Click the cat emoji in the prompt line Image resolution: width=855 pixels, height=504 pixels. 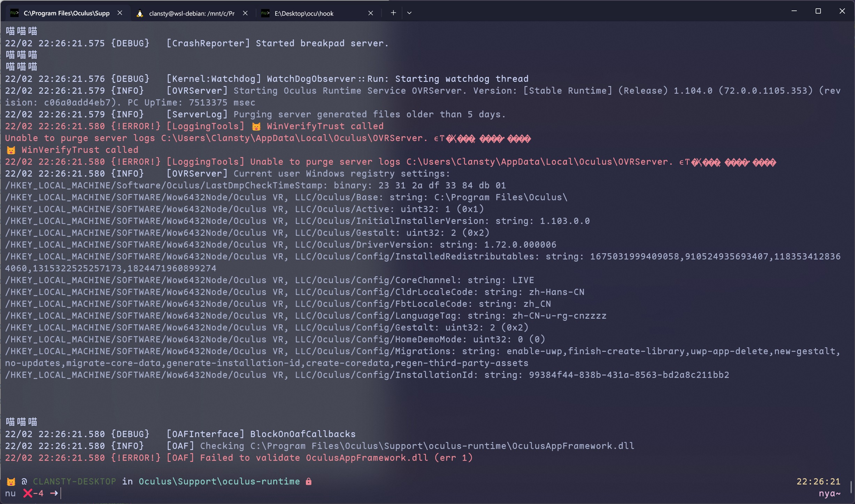pyautogui.click(x=11, y=482)
